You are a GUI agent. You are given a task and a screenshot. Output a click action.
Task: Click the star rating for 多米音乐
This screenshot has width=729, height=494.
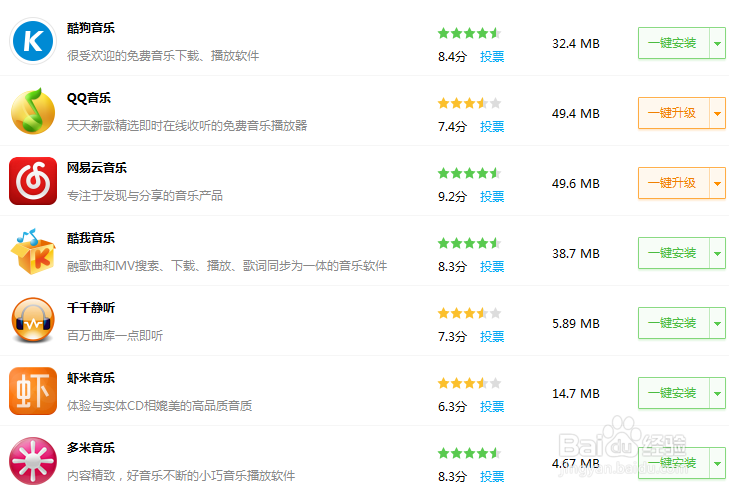[x=469, y=453]
